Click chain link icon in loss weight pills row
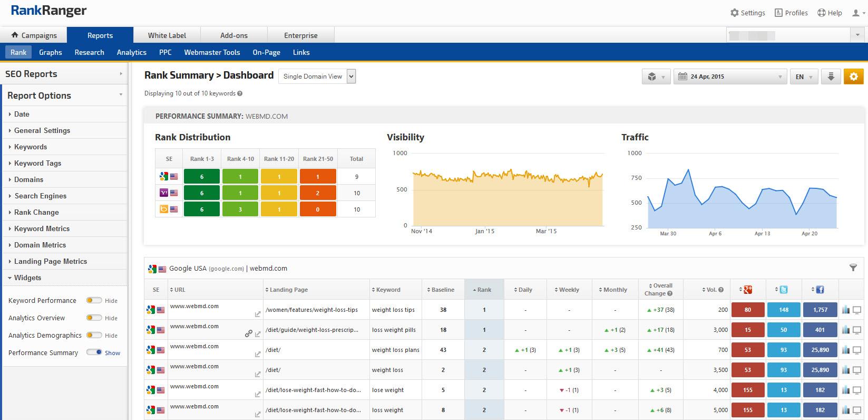 click(248, 334)
